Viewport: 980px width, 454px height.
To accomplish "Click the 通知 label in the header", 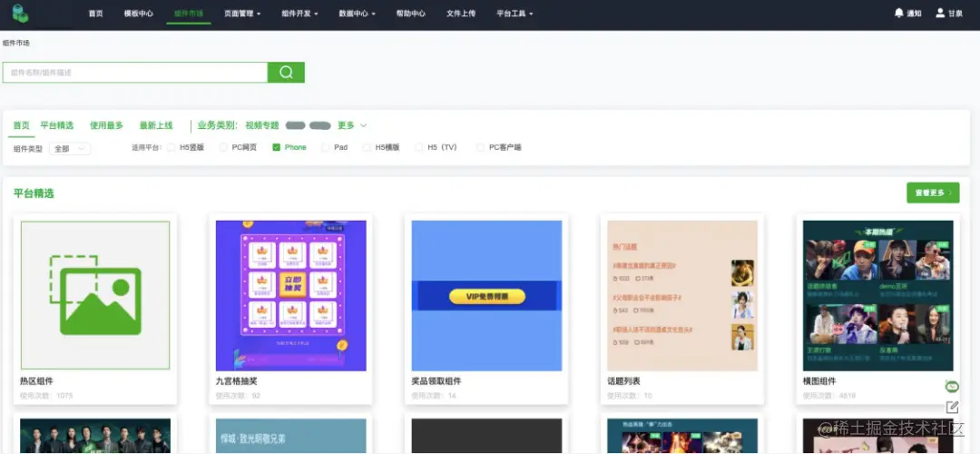I will pos(914,13).
